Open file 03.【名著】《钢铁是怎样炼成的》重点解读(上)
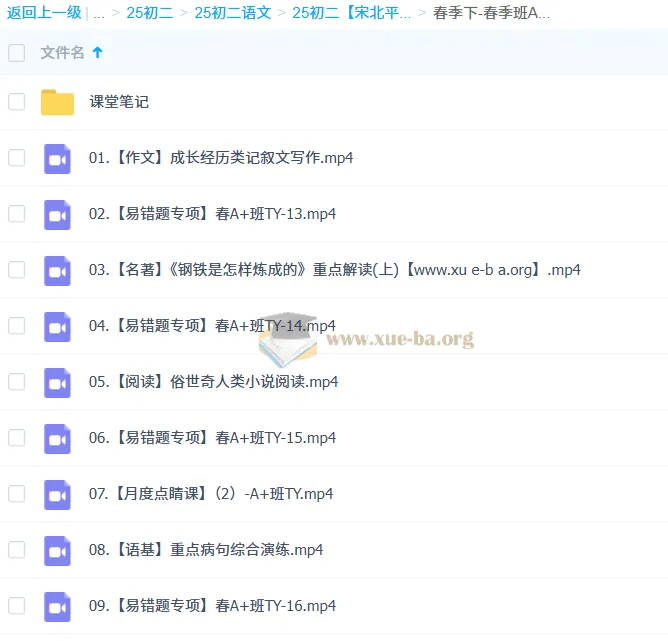This screenshot has height=641, width=668. coord(334,270)
